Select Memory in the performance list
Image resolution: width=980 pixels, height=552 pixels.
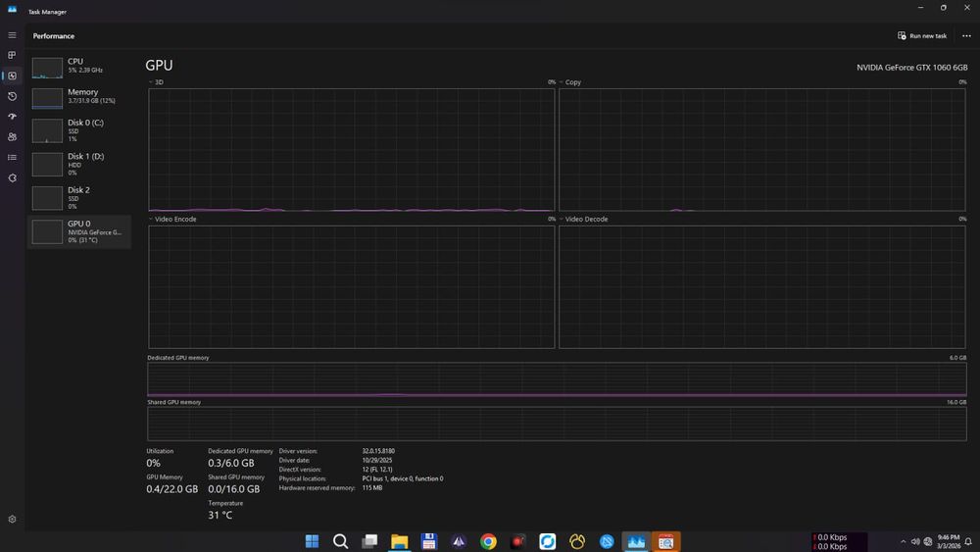click(x=78, y=97)
